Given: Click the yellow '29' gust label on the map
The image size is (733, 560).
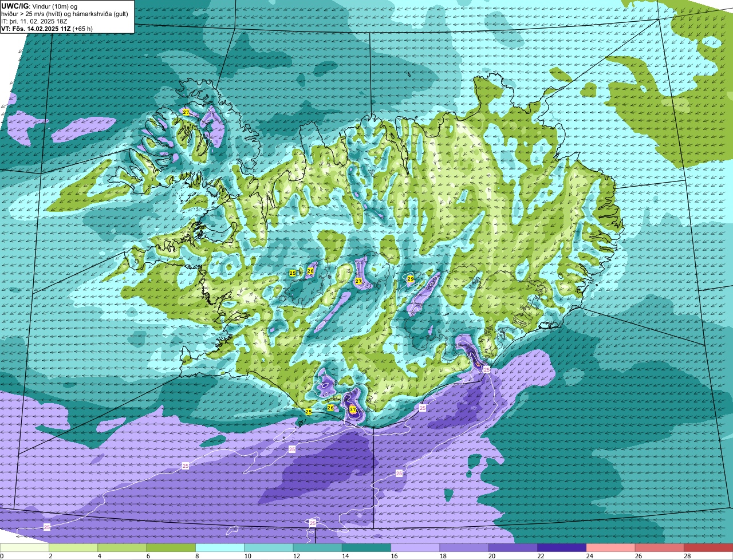Looking at the screenshot, I should point(411,279).
